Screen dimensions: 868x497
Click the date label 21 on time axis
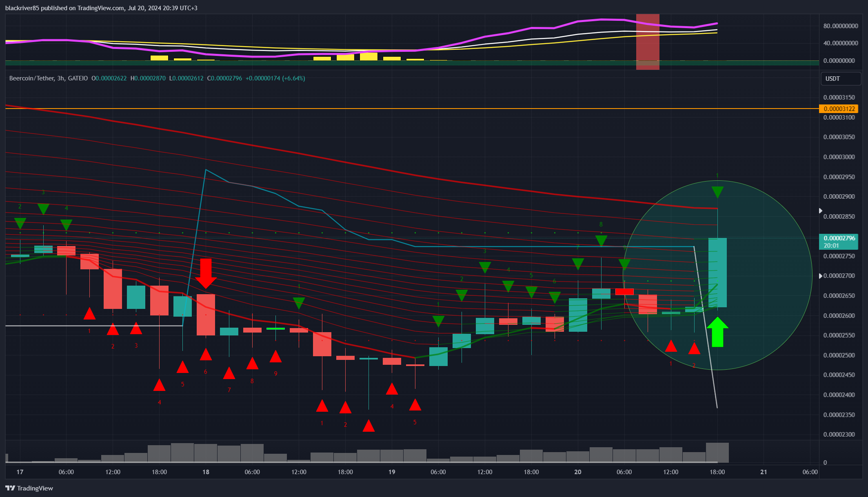point(764,472)
